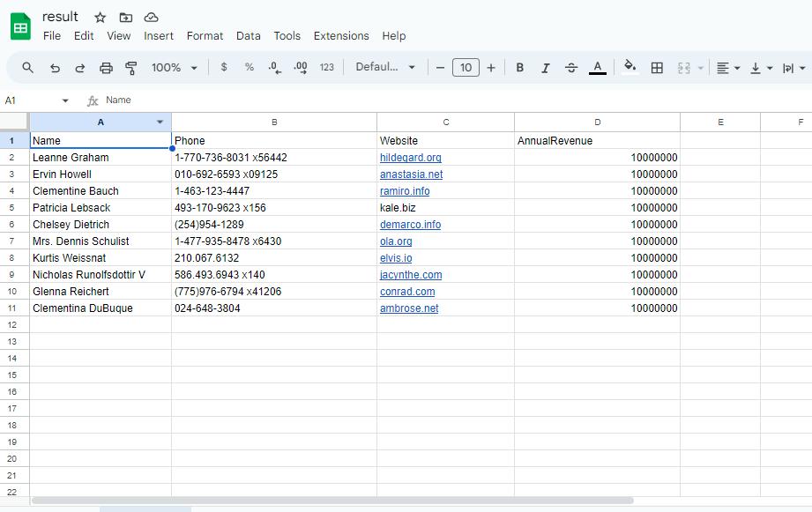Screen dimensions: 812x512
Task: Open the font family dropdown
Action: click(x=385, y=67)
